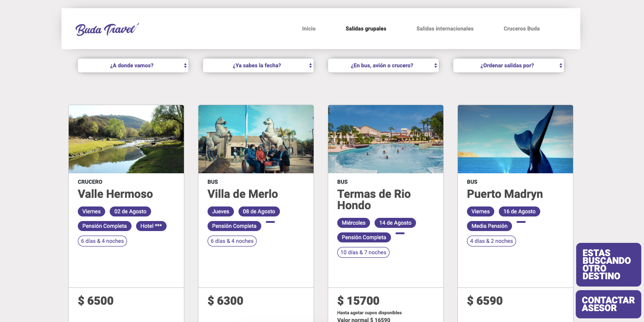Open the Valle Hermoso river photo

coord(126,139)
